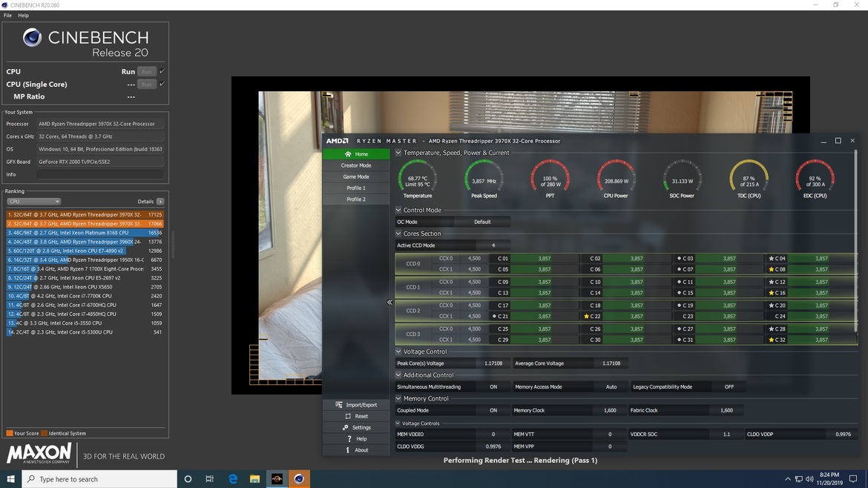Click the OC Mode Default value

(482, 222)
